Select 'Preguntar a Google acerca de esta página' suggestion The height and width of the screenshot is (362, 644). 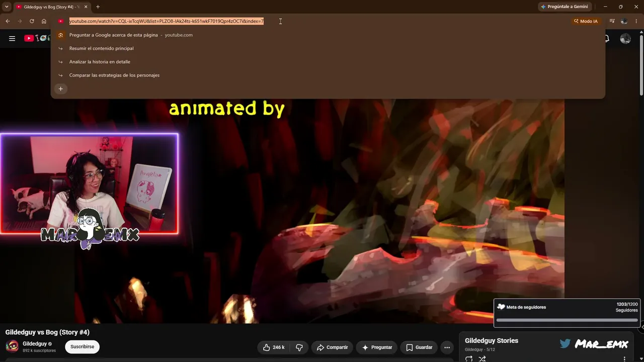[328, 35]
